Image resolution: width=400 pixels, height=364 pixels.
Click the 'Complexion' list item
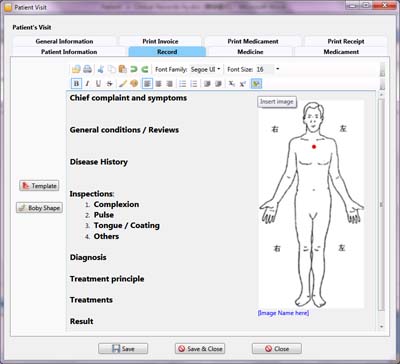coord(116,204)
